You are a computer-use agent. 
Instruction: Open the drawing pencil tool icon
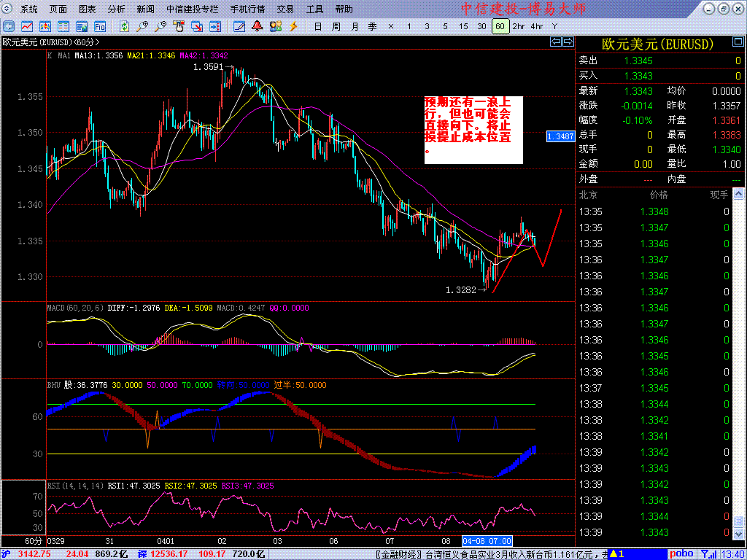(239, 26)
